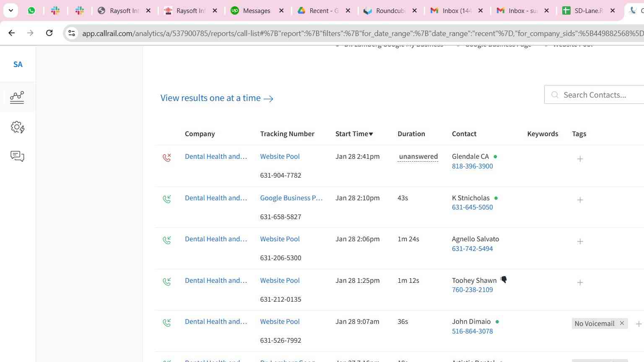
Task: Click the inbound call icon for Agnello Salvato
Action: (x=167, y=240)
